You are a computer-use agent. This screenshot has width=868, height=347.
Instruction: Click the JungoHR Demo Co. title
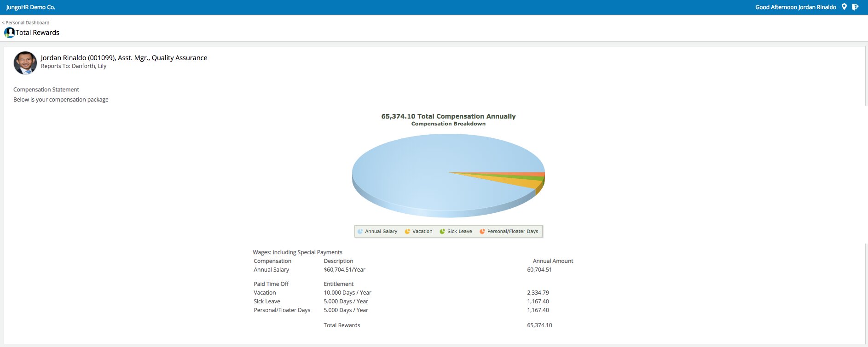pos(31,7)
